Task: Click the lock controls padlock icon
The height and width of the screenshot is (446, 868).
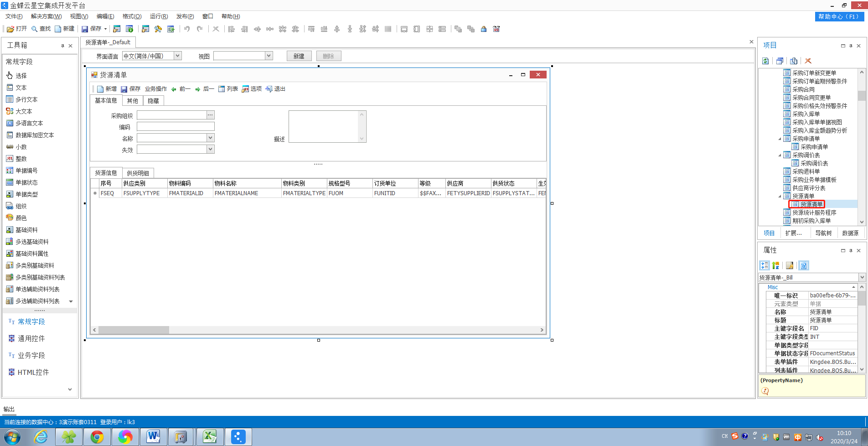Action: coord(484,29)
